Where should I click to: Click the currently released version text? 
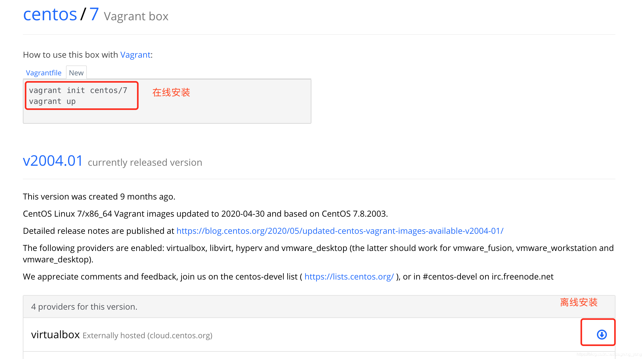[145, 162]
